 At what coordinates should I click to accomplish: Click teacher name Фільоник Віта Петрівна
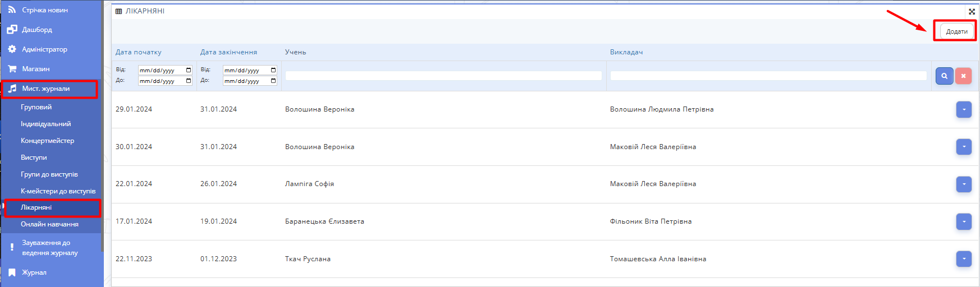[x=651, y=221]
